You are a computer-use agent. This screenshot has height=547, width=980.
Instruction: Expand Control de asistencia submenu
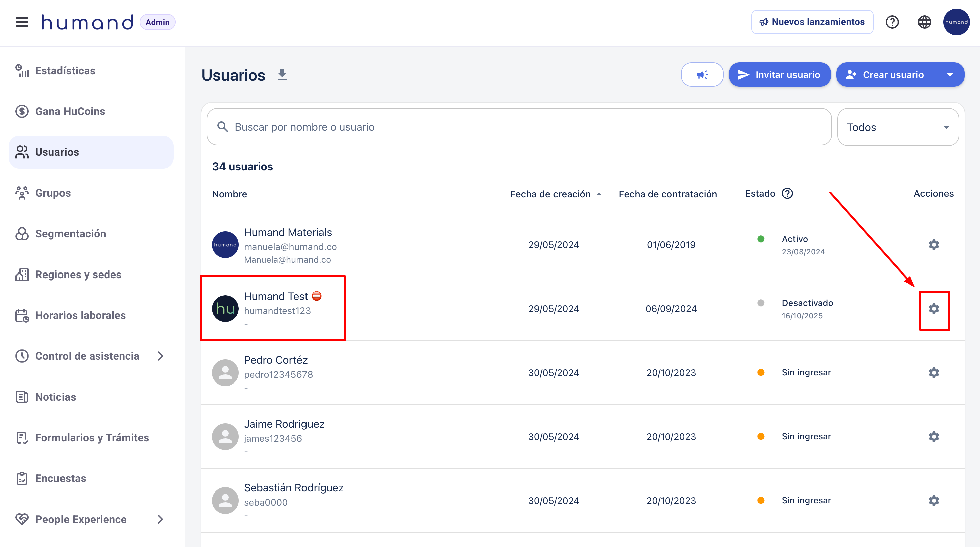pos(160,356)
